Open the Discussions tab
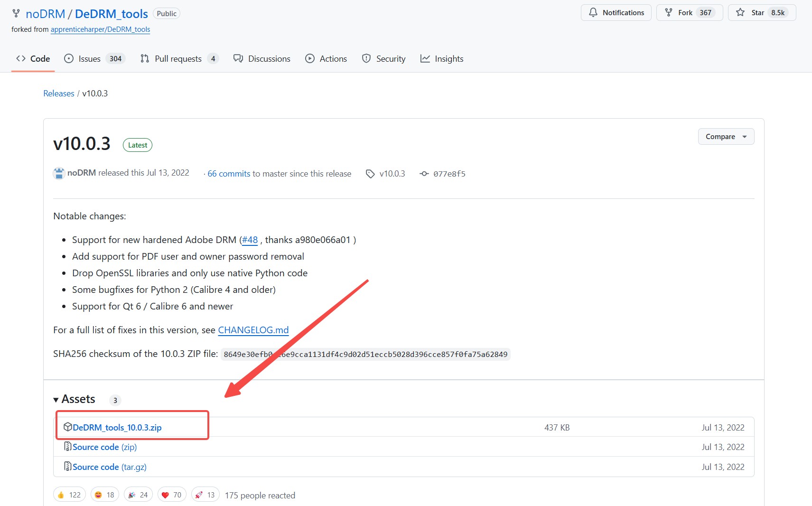 262,59
